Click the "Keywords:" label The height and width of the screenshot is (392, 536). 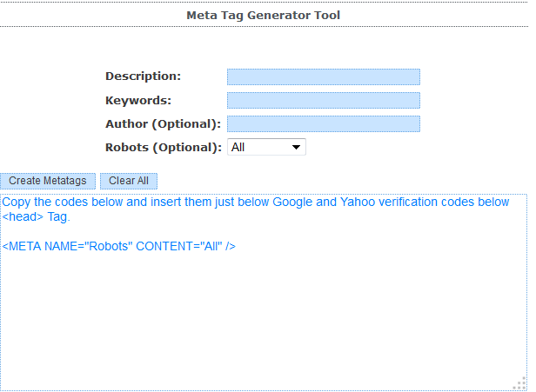[138, 100]
